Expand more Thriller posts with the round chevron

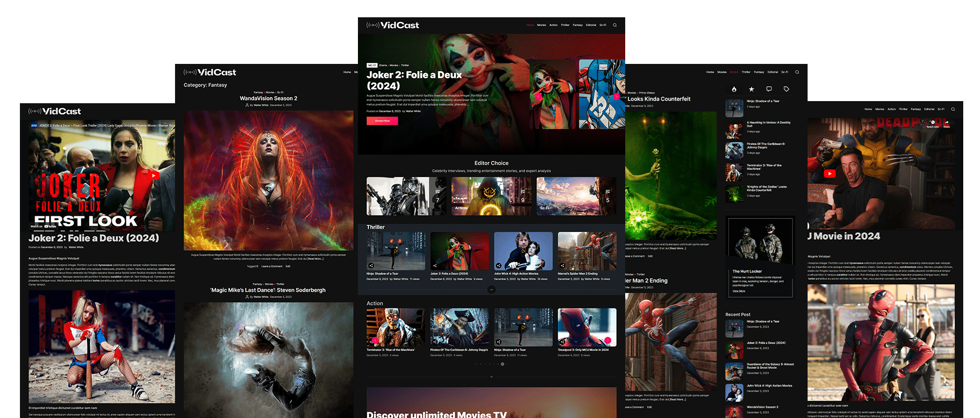(492, 289)
